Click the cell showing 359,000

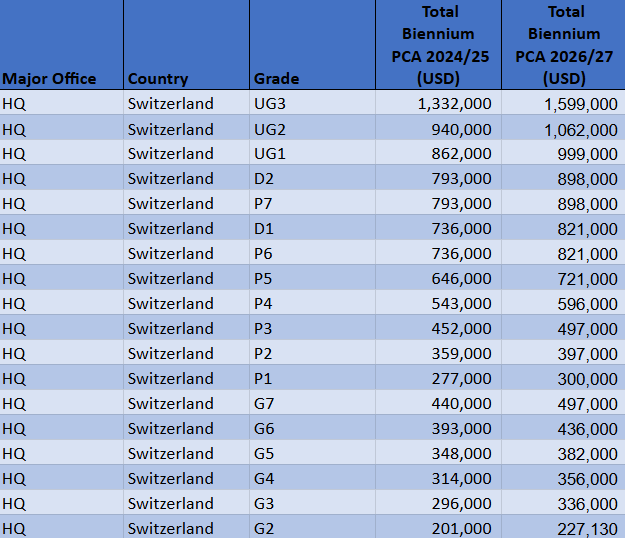[x=461, y=354]
